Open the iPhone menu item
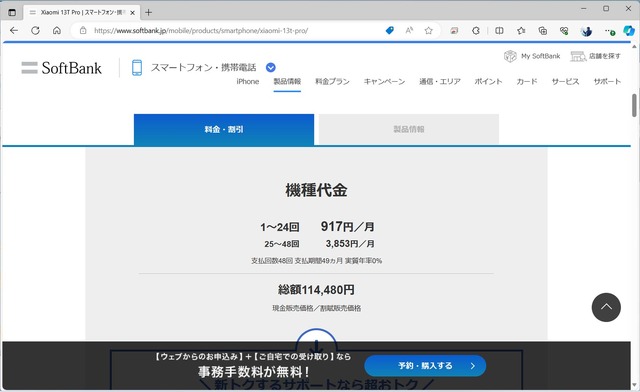 (248, 82)
